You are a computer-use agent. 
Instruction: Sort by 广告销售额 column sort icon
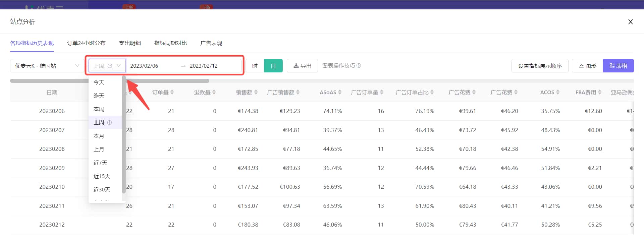[298, 92]
